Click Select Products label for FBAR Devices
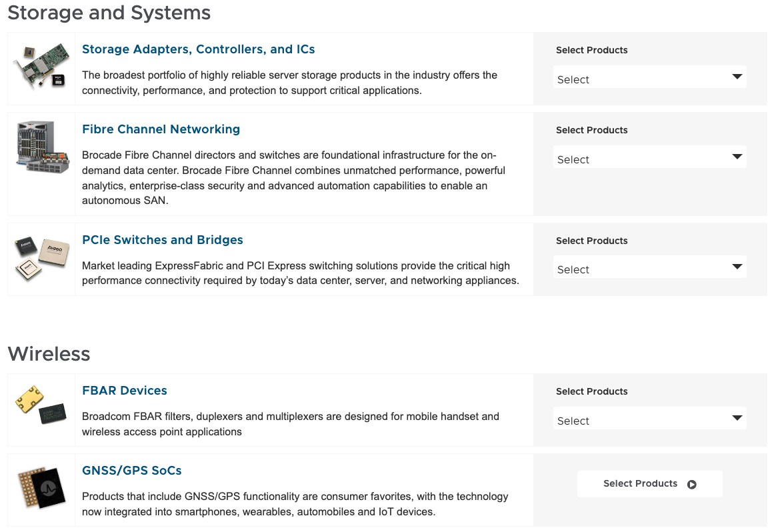This screenshot has height=532, width=774. point(591,391)
